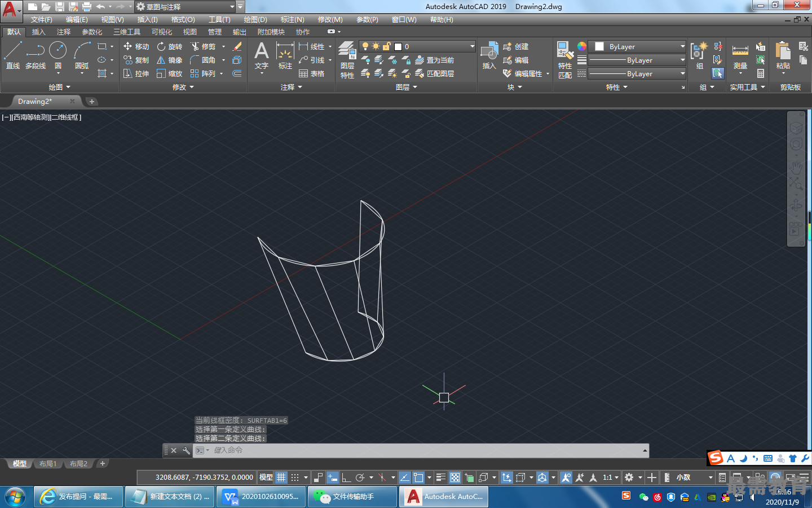The height and width of the screenshot is (508, 812).
Task: Select the 圆弧 (Arc) tool
Action: tap(82, 55)
